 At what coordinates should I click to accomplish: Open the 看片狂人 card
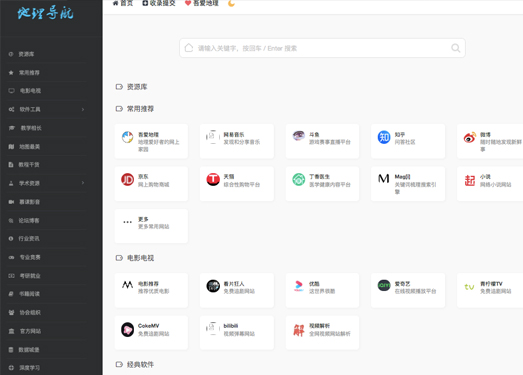(237, 290)
